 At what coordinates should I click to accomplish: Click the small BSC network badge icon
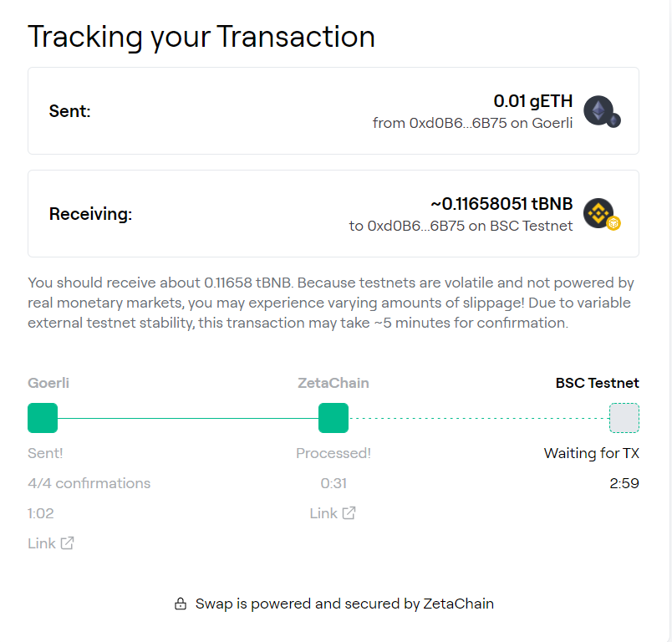pos(613,224)
